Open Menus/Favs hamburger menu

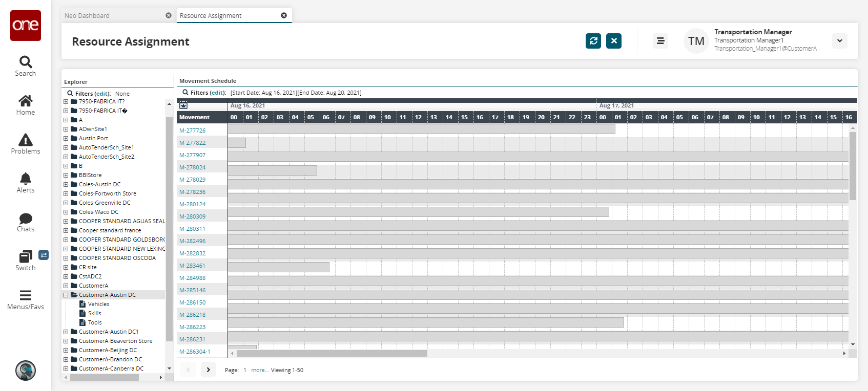[26, 300]
